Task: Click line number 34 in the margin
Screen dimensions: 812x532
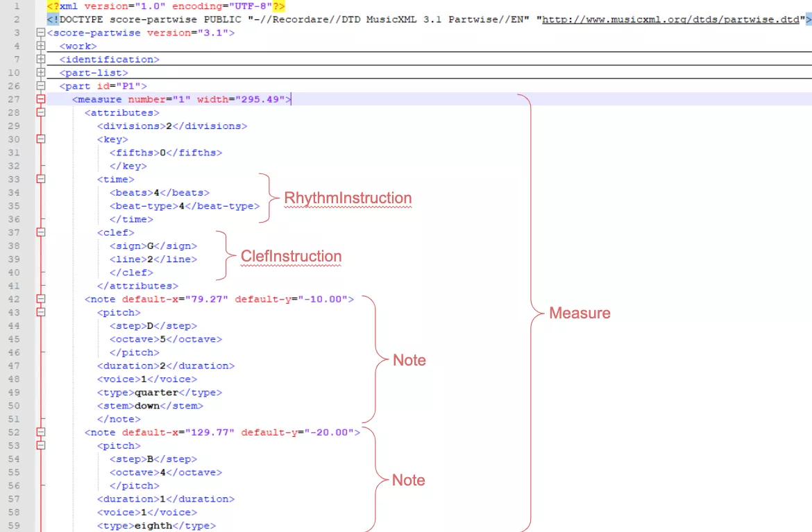Action: (14, 192)
